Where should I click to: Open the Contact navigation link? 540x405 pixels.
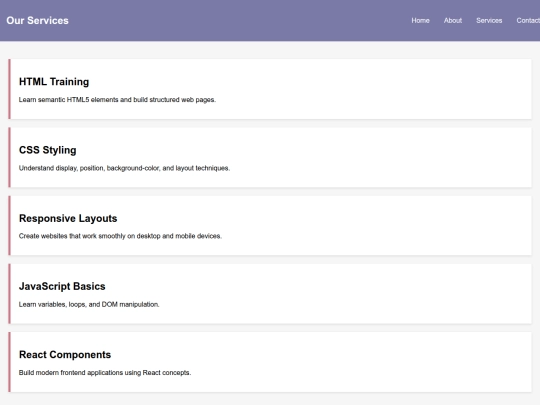[528, 21]
